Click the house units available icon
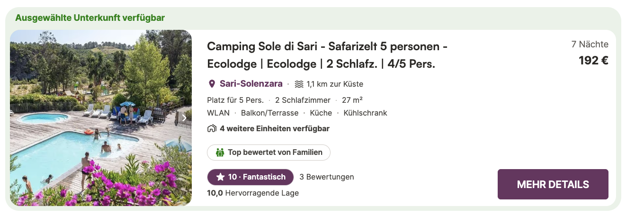 (212, 128)
